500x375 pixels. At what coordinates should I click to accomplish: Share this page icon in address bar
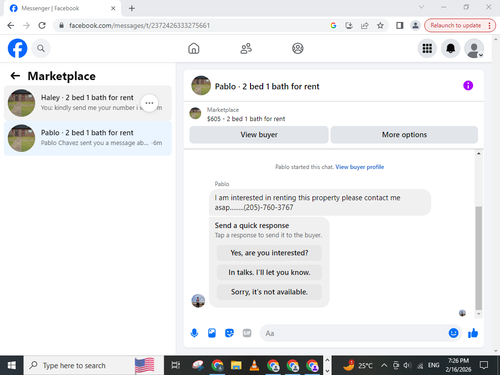coord(365,25)
